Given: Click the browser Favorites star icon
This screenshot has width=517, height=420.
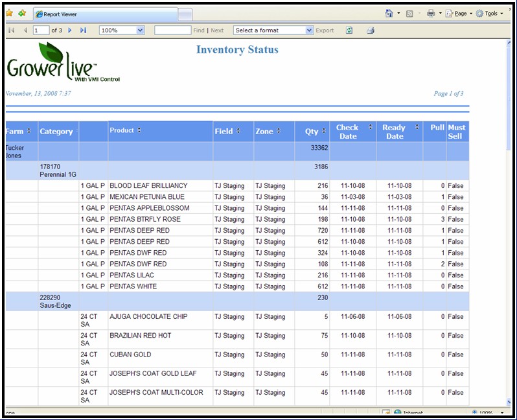Looking at the screenshot, I should tap(9, 13).
